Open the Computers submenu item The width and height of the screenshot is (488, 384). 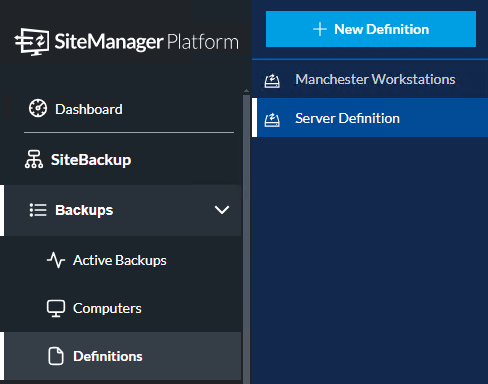[x=107, y=308]
